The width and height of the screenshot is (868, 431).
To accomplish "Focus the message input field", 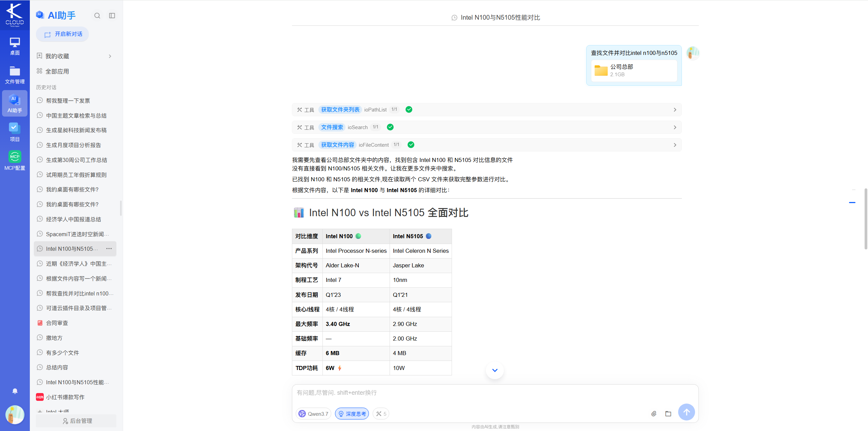I will pos(495,393).
